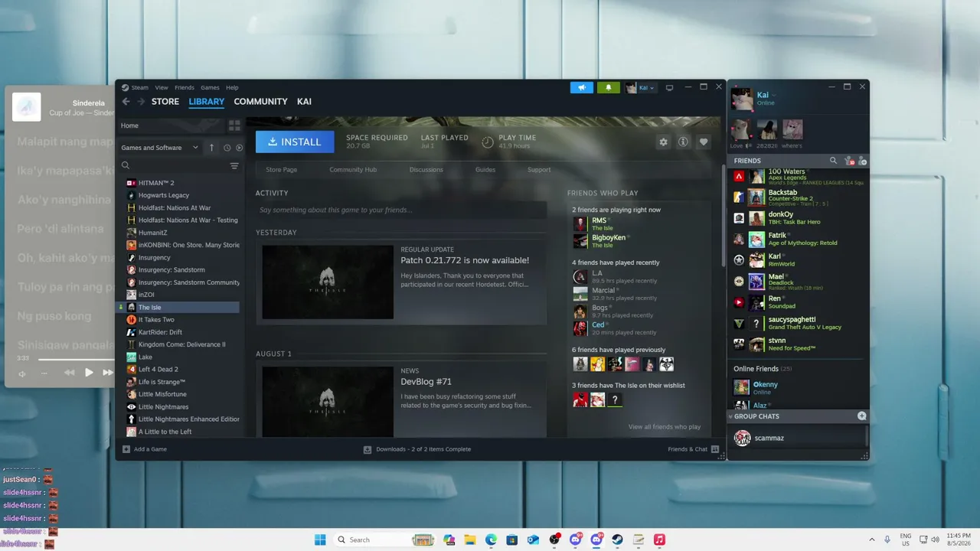This screenshot has height=551, width=980.
Task: Click the blue INSTALL button
Action: [x=295, y=142]
